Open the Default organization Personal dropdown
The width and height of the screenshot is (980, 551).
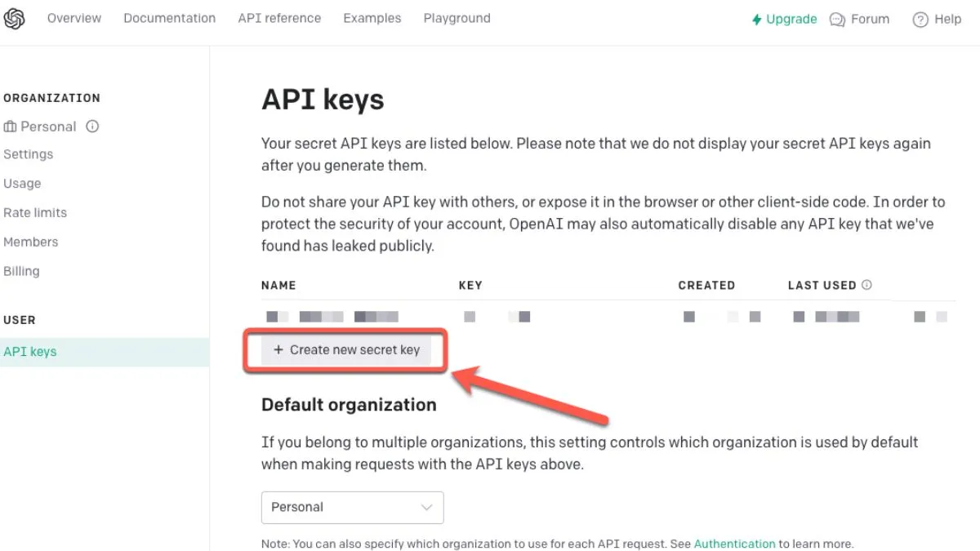(x=352, y=507)
